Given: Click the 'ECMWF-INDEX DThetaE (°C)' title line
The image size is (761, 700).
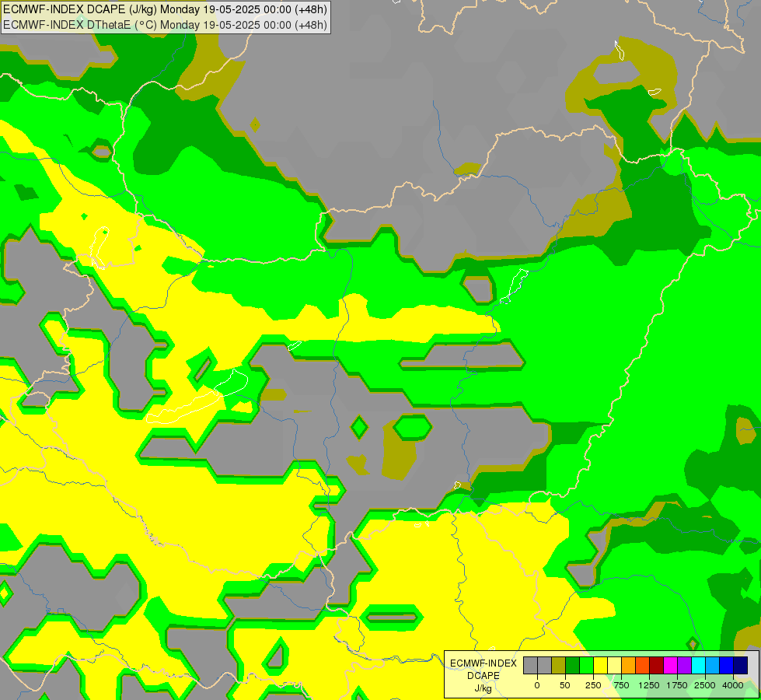Looking at the screenshot, I should pos(165,25).
